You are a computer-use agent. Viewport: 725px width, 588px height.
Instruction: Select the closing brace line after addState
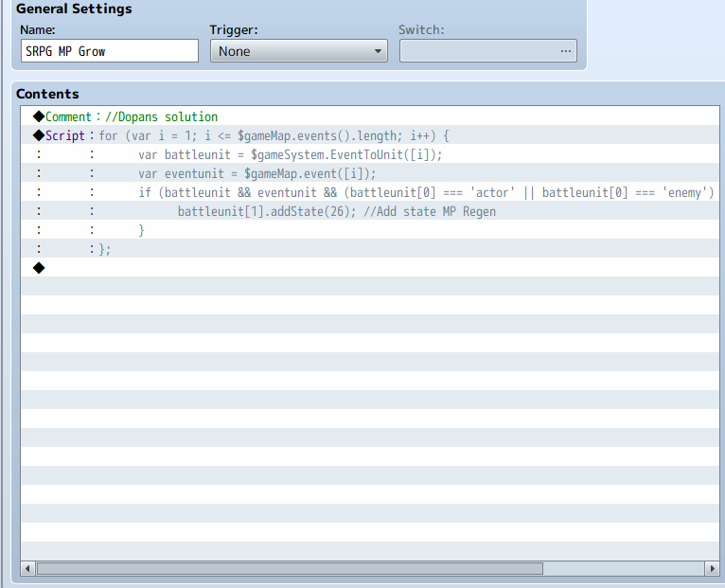click(370, 230)
